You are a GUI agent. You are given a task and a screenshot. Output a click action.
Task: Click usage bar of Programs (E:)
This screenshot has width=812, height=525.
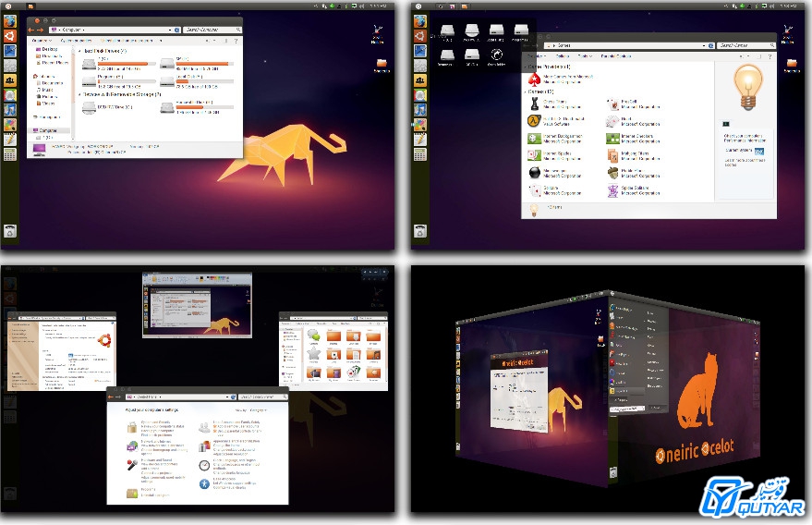pyautogui.click(x=127, y=81)
